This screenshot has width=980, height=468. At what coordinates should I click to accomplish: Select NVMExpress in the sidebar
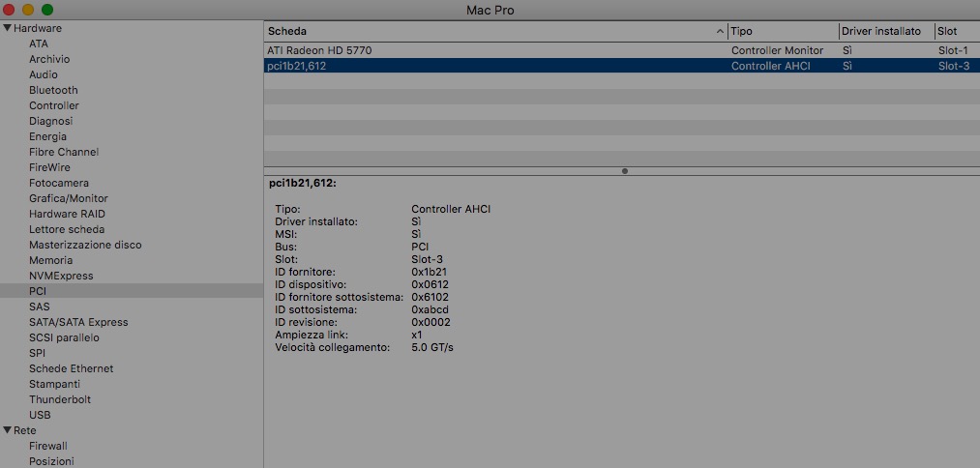point(61,276)
